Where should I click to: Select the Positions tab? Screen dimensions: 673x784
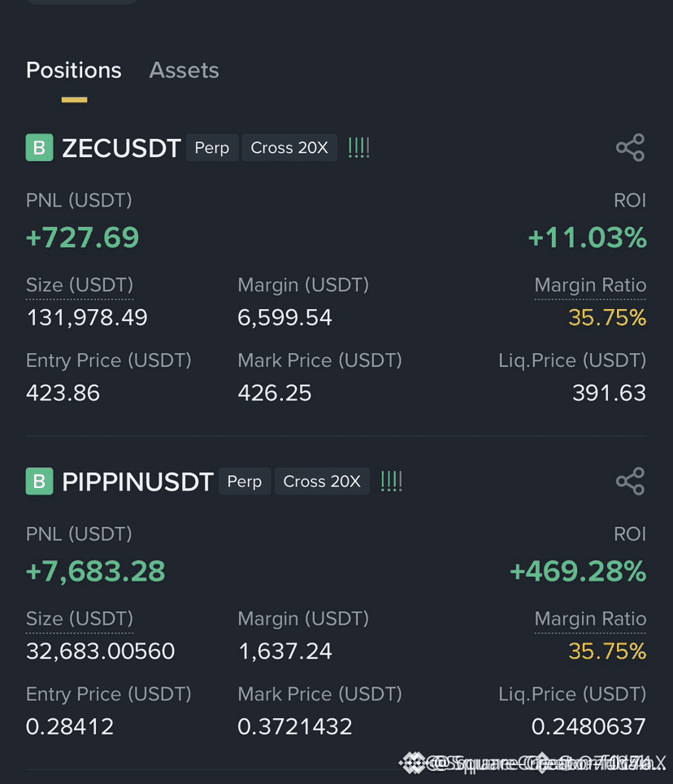pos(74,70)
